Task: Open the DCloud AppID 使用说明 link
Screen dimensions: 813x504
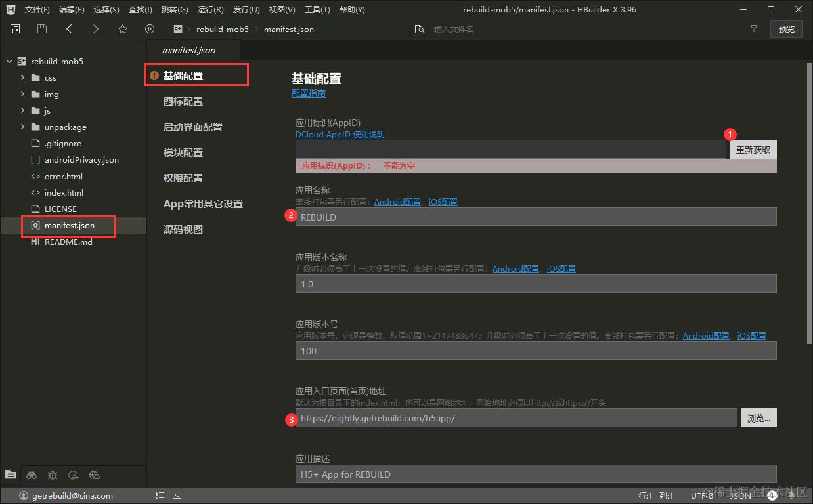Action: click(x=340, y=135)
